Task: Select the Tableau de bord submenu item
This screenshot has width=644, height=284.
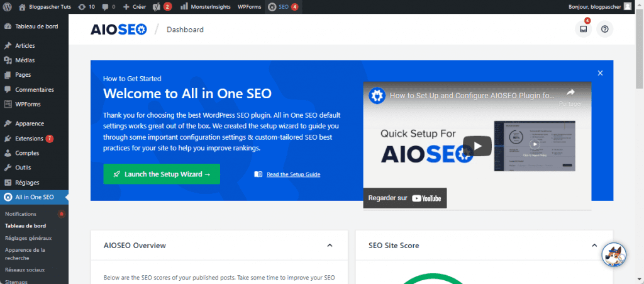Action: [25, 226]
